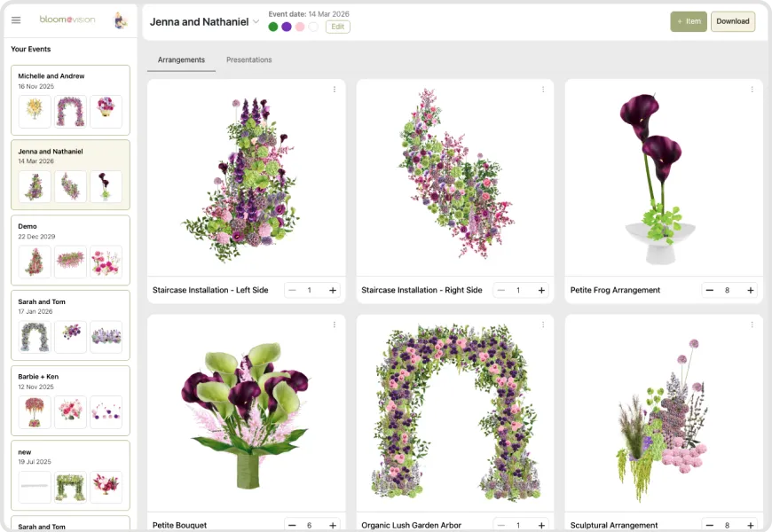Click the add Item button

(x=689, y=21)
